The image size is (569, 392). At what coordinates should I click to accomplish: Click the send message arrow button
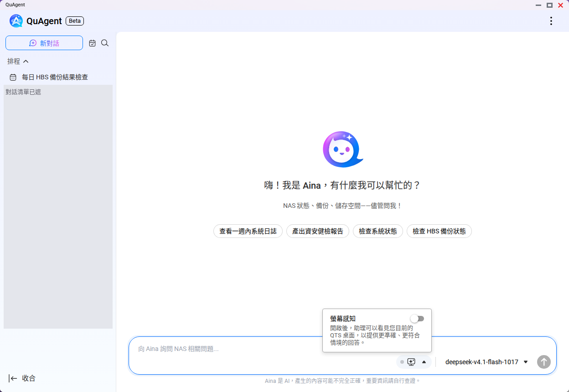click(544, 362)
